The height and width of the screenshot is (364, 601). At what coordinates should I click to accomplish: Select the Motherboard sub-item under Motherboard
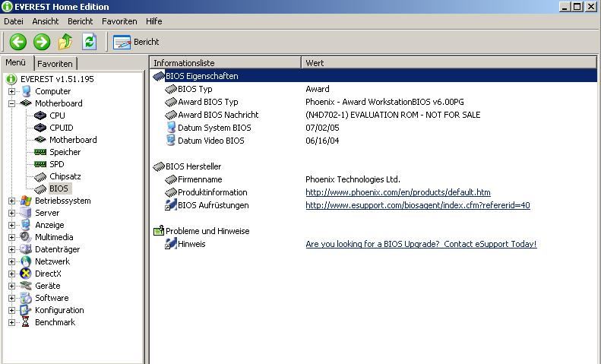[73, 140]
